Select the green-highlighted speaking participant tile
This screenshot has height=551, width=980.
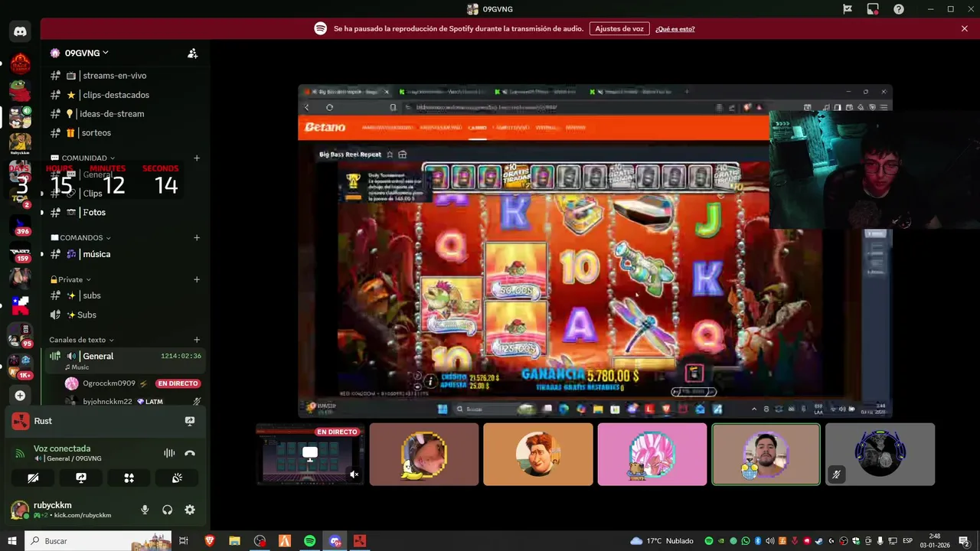point(766,455)
